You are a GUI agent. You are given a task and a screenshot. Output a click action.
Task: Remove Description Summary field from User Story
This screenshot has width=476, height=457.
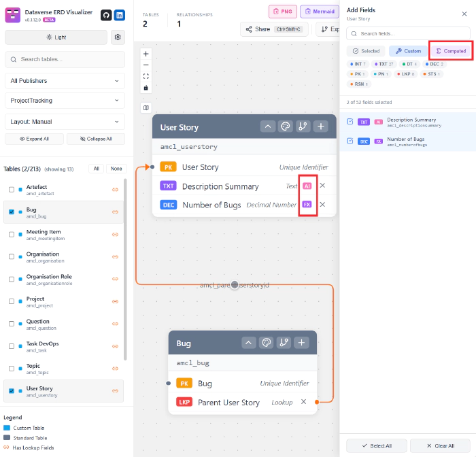(323, 186)
